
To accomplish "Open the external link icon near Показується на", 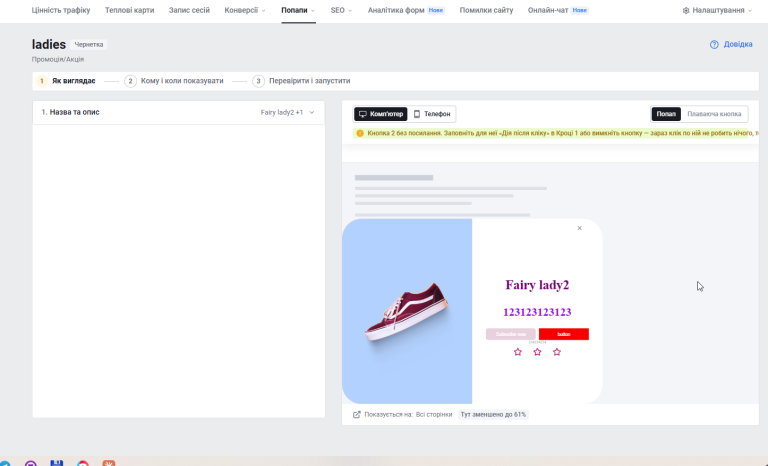I will (x=357, y=415).
